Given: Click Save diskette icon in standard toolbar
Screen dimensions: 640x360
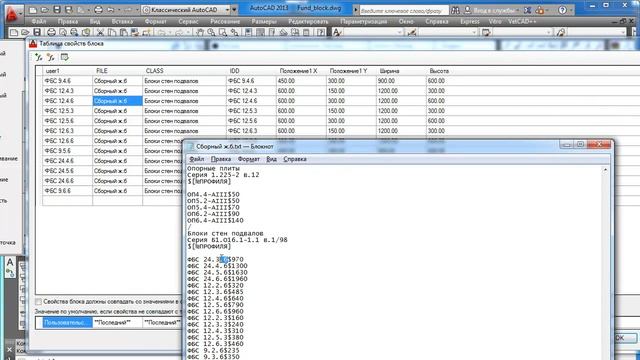Looking at the screenshot, I should [x=37, y=32].
